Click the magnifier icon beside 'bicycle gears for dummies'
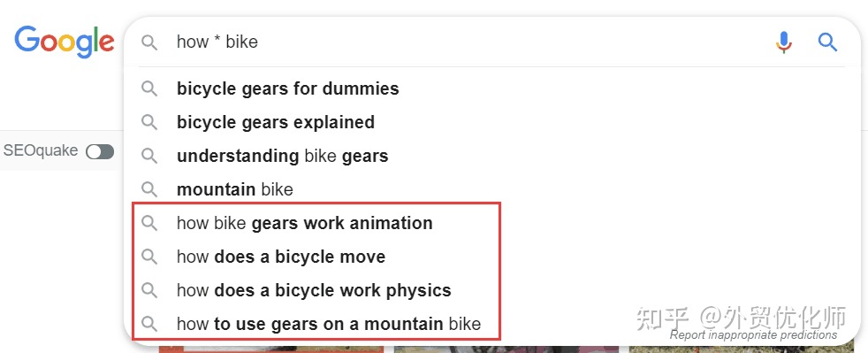 (x=149, y=88)
